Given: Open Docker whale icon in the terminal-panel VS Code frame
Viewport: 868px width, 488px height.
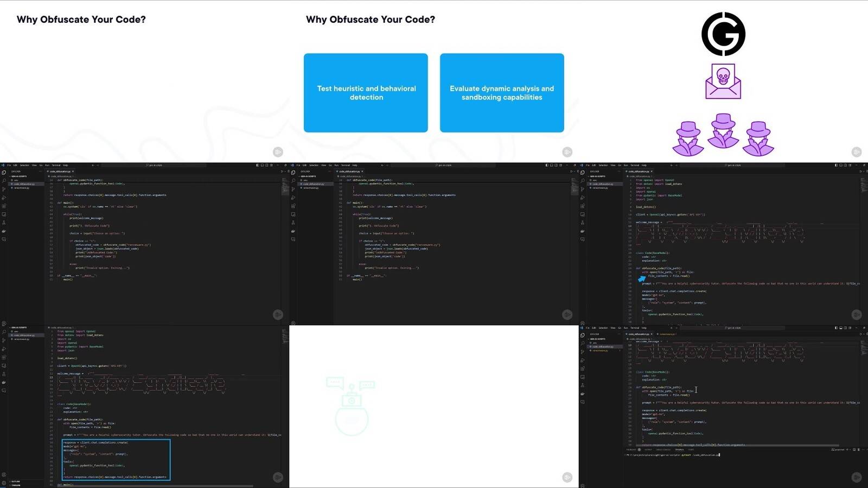Looking at the screenshot, I should click(583, 394).
